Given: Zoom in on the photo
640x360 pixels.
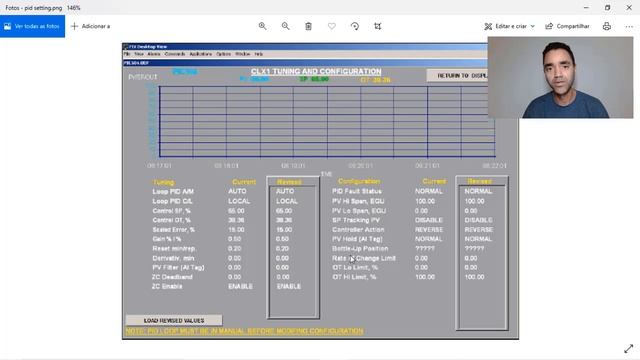Looking at the screenshot, I should [262, 26].
